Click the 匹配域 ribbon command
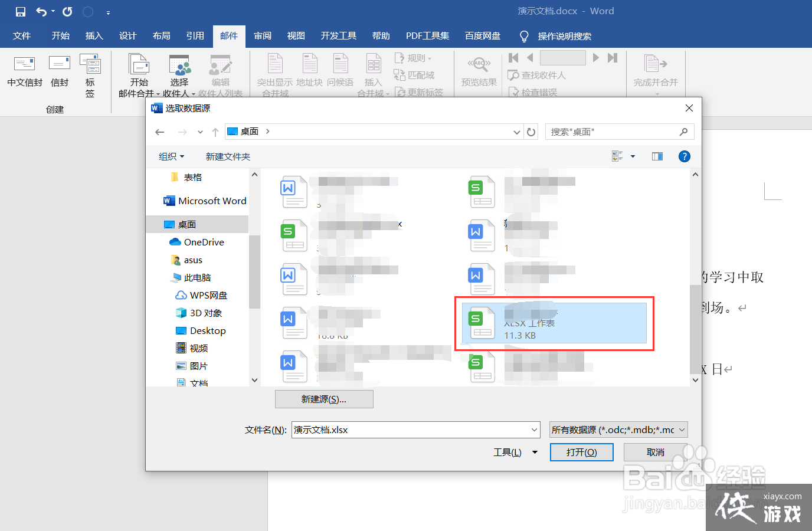This screenshot has width=812, height=531. [x=414, y=75]
